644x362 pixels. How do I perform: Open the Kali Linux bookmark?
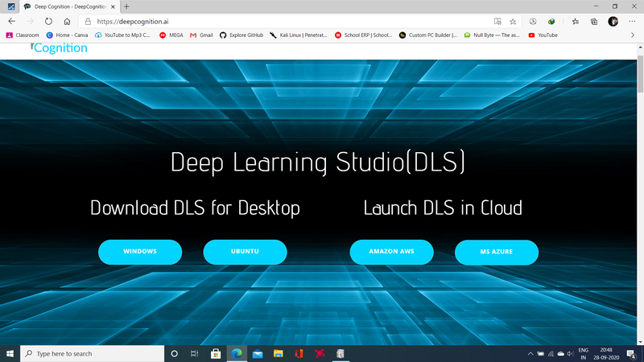tap(299, 35)
